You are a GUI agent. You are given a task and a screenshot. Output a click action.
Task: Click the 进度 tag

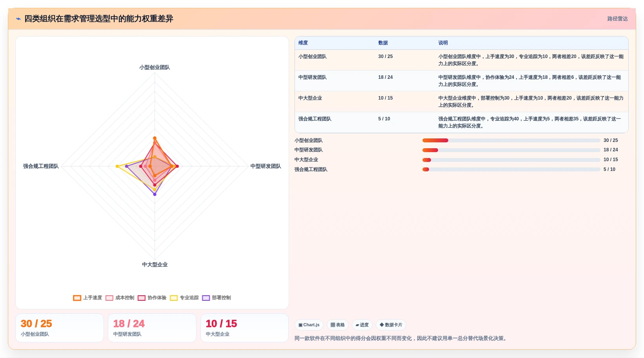[x=362, y=325]
